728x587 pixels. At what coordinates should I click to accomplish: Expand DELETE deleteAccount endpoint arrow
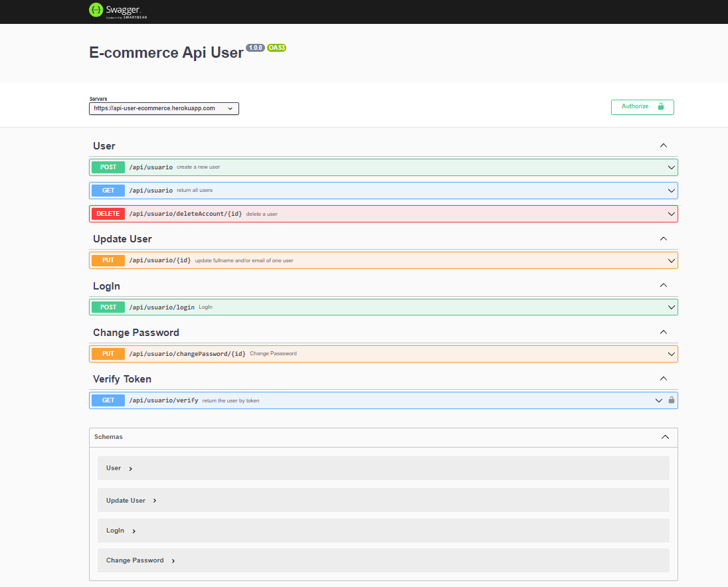672,214
